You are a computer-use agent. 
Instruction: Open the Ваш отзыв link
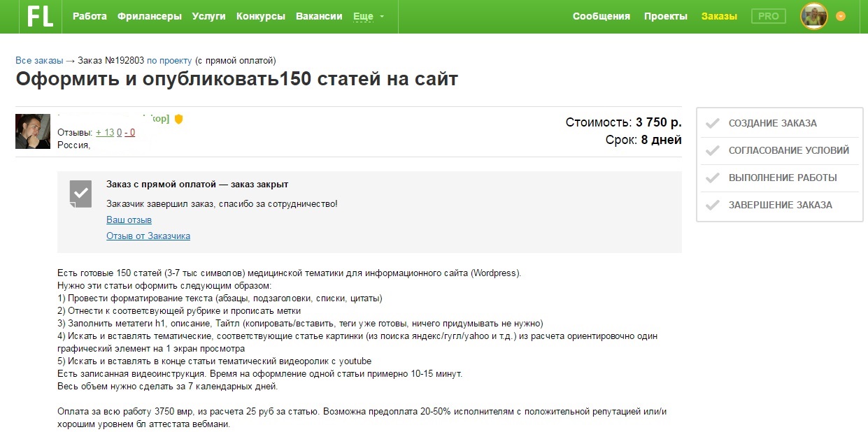click(129, 219)
